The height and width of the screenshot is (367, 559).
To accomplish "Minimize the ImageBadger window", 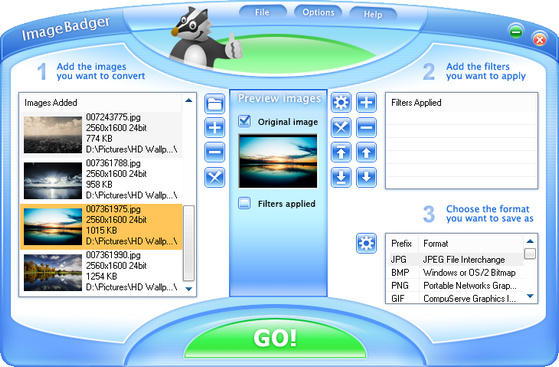I will coord(516,32).
